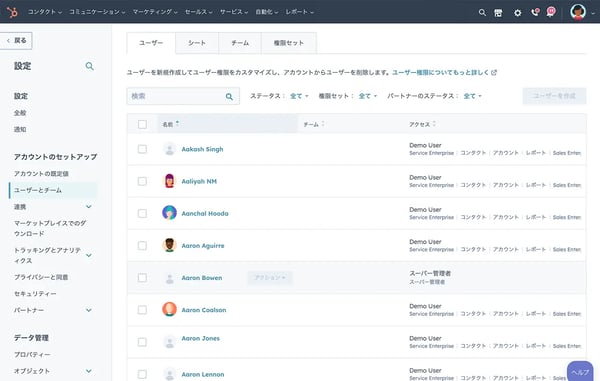Switch to the チーム tab
Viewport: 600px width, 381px height.
coord(240,43)
